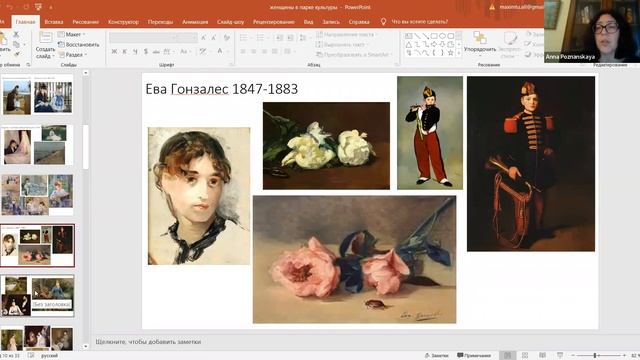This screenshot has width=640, height=360.
Task: Click Undo arrow in quick access toolbar
Action: pyautogui.click(x=10, y=7)
